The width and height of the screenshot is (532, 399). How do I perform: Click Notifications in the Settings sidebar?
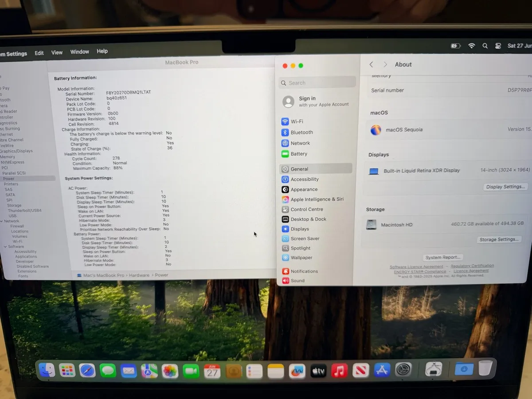tap(300, 271)
